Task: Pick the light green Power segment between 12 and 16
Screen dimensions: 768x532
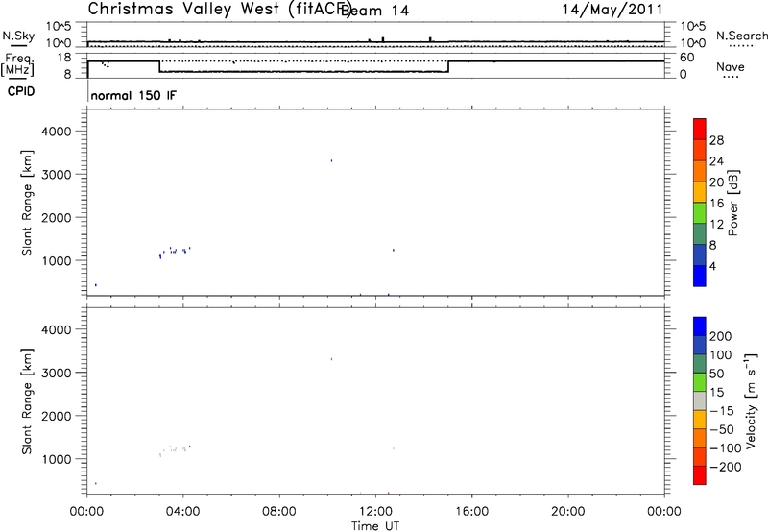Action: [700, 212]
